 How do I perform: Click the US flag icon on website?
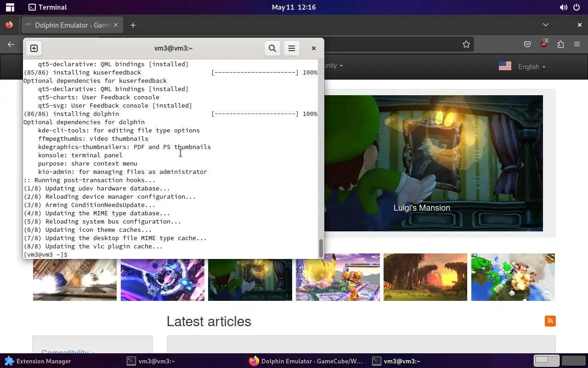click(x=505, y=66)
